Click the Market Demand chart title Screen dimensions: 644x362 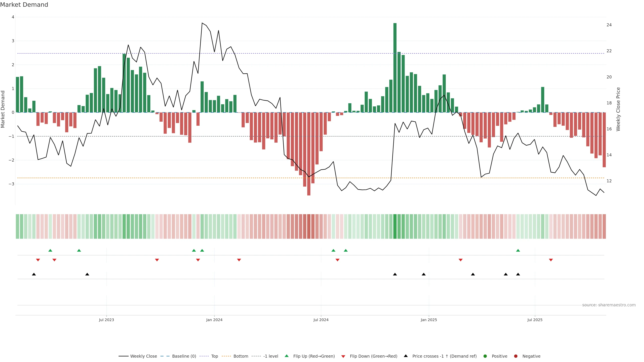tap(24, 5)
